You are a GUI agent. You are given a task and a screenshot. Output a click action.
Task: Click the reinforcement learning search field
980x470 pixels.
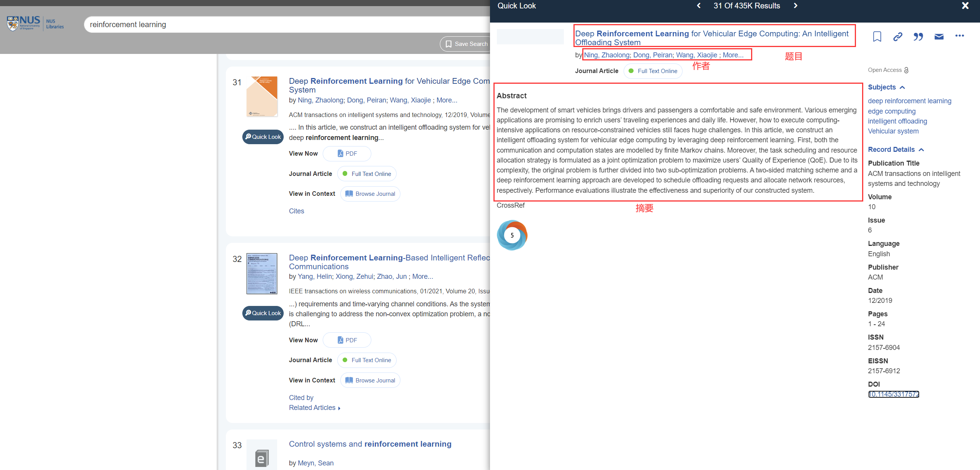pyautogui.click(x=268, y=24)
